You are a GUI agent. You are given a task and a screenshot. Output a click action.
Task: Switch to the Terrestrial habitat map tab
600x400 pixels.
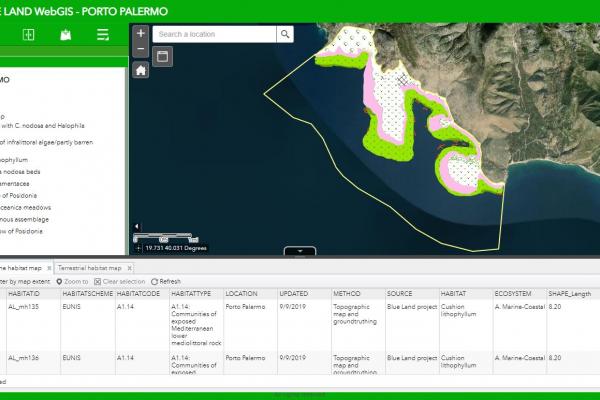90,268
